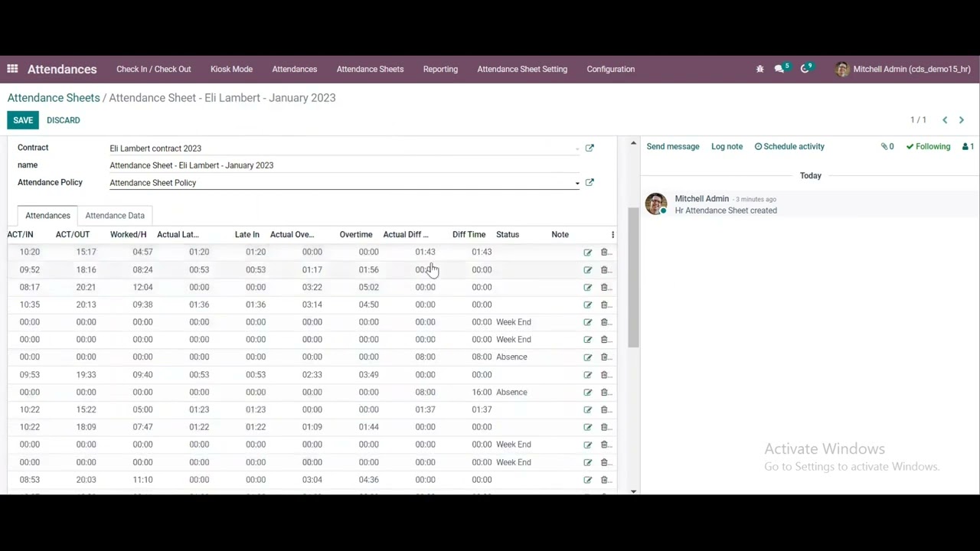The image size is (980, 551).
Task: Open the activities clock icon
Action: (806, 69)
